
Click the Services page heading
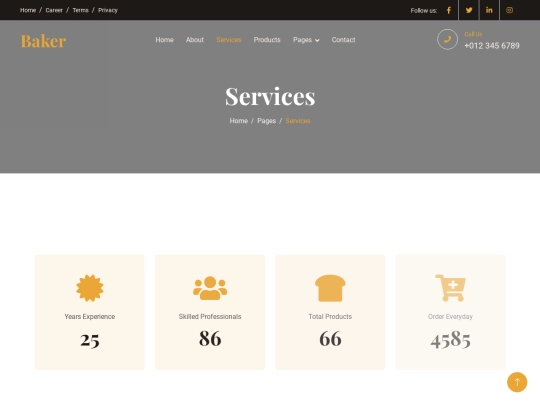click(270, 96)
